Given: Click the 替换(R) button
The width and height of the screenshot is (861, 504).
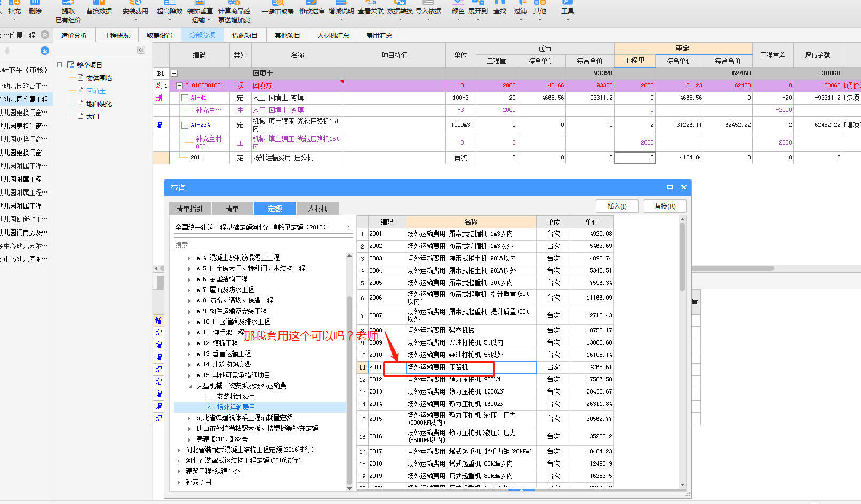Looking at the screenshot, I should click(665, 206).
